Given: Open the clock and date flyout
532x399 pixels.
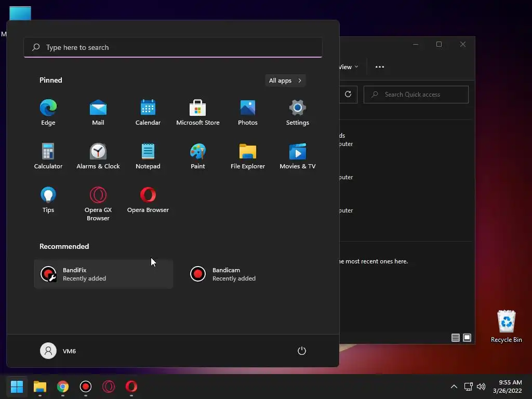Looking at the screenshot, I should 508,387.
